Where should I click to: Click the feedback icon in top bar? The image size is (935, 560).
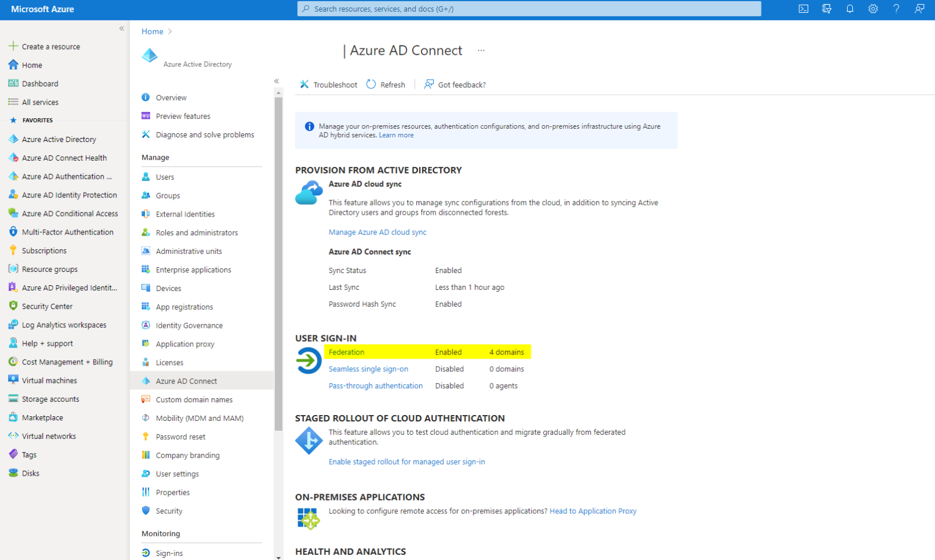920,9
